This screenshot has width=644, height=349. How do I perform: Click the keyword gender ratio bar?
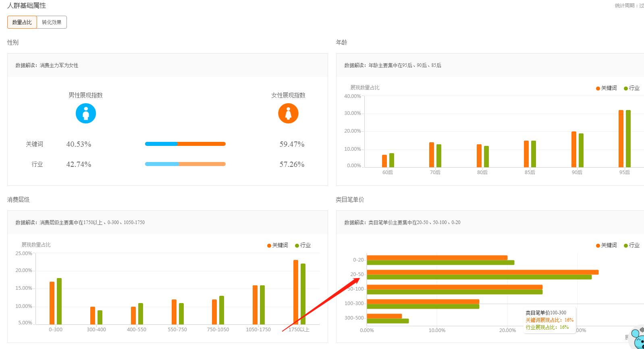(185, 144)
